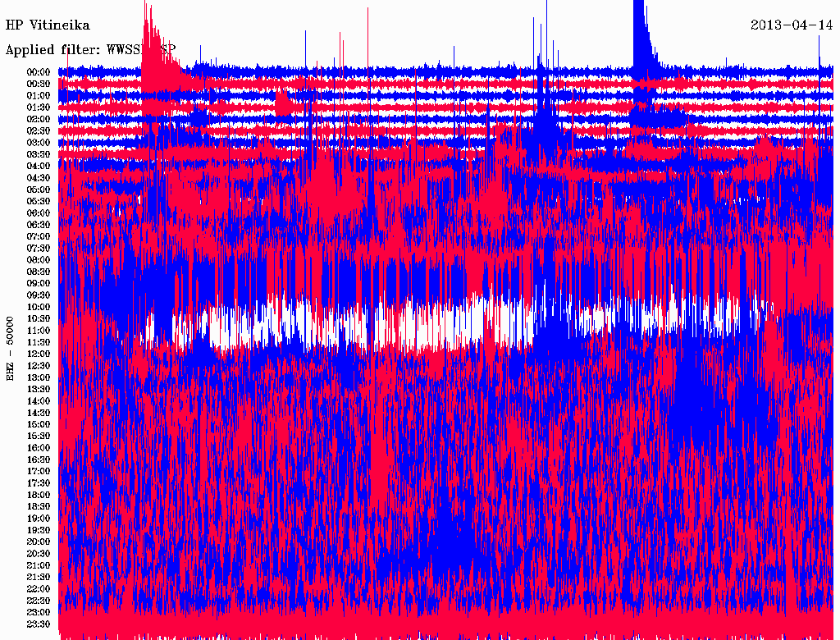Click the 05:00 time label
Screen dimensions: 840x640
(x=39, y=190)
